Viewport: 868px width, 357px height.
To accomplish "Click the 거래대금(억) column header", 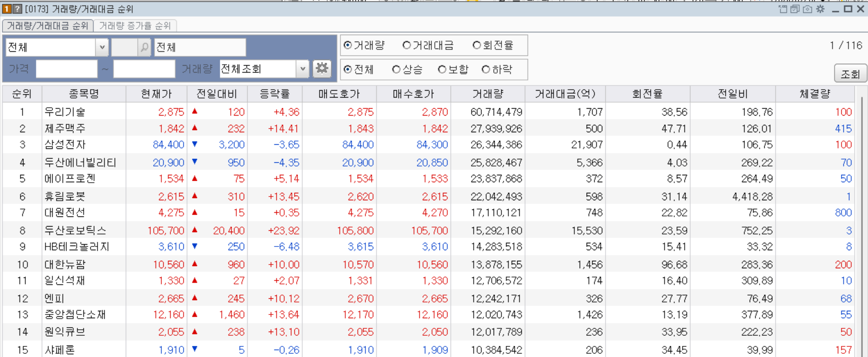I will click(x=565, y=94).
